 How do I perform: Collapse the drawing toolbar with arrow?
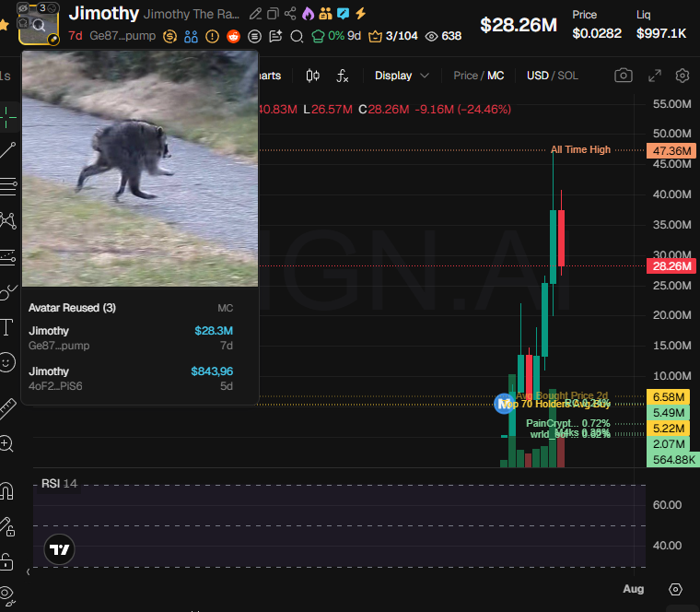[29, 571]
